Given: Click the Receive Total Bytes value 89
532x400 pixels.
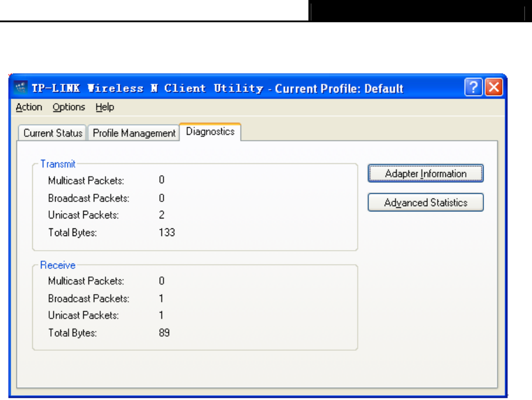Looking at the screenshot, I should click(x=164, y=333).
